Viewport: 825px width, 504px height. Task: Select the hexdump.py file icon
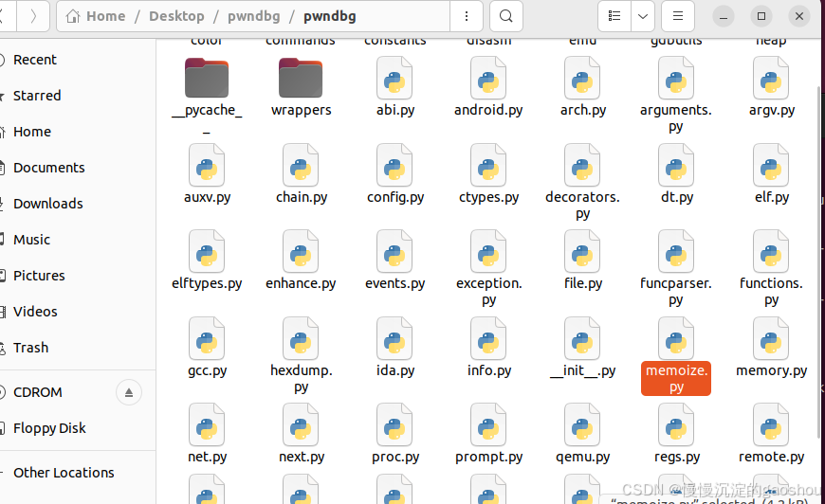(x=301, y=338)
